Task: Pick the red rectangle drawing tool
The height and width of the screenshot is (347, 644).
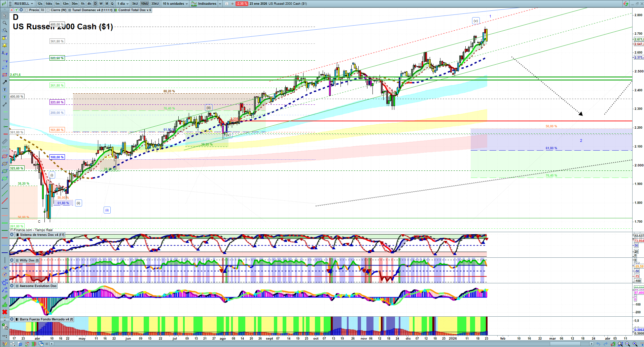Action: tap(5, 75)
